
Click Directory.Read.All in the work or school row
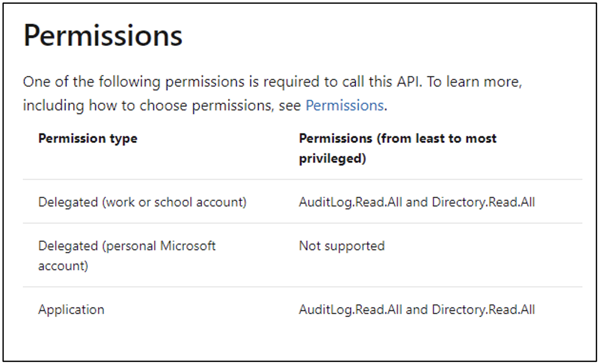click(483, 202)
